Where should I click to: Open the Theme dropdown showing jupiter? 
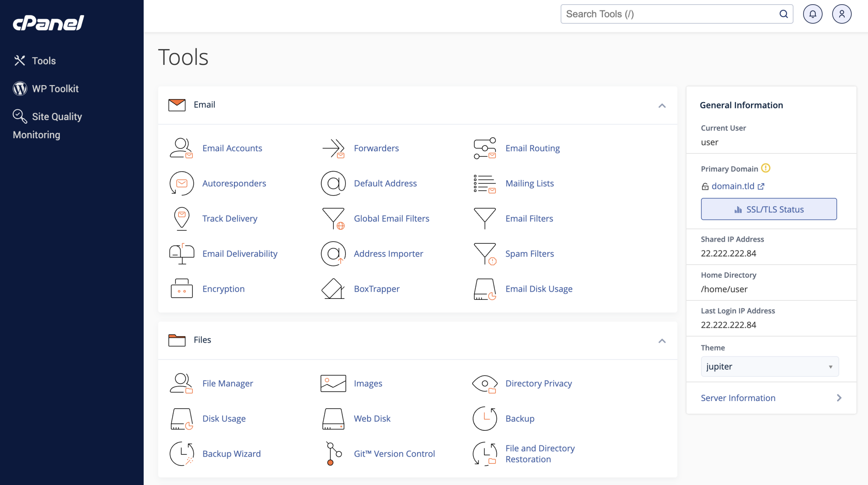[769, 366]
